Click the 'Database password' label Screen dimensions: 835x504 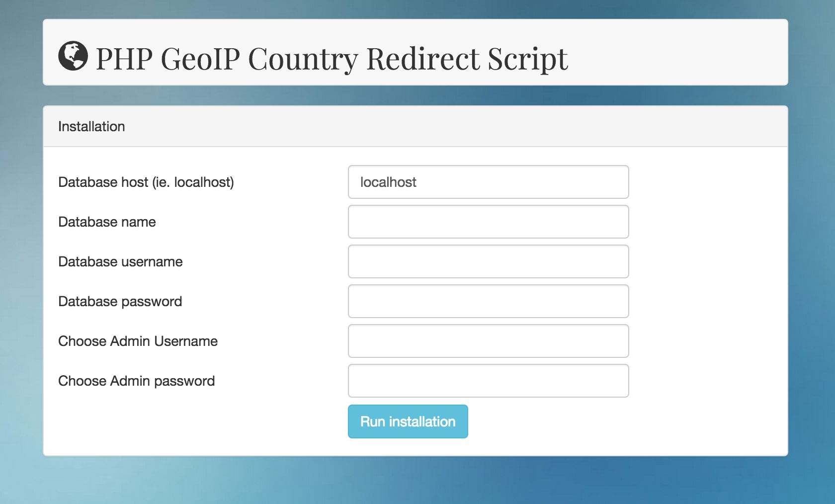point(120,302)
